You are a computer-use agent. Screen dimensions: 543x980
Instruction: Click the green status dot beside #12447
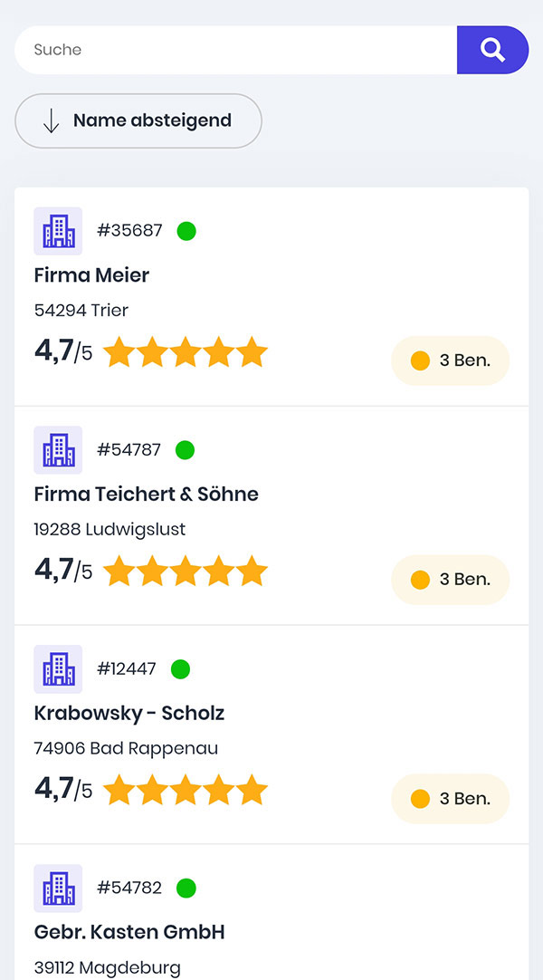coord(180,669)
